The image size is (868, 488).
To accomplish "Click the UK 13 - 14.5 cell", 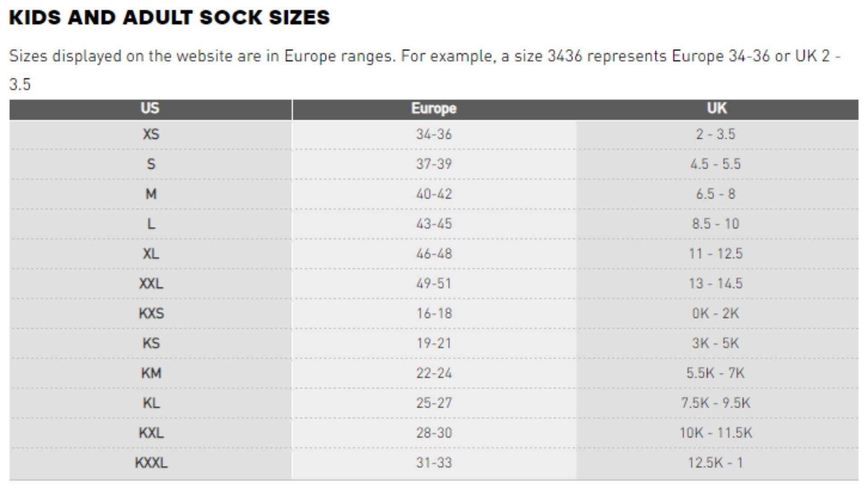I will pos(716,283).
